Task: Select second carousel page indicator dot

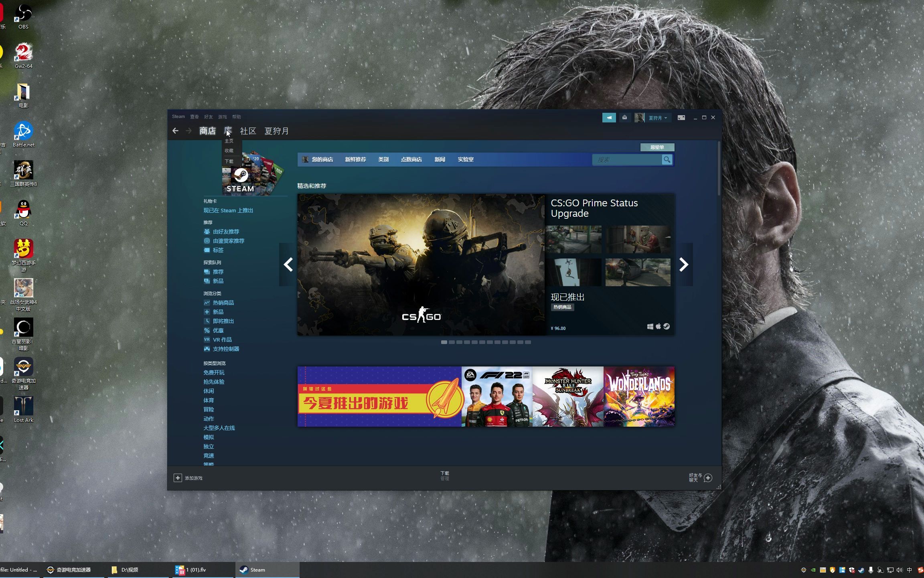Action: pos(452,342)
